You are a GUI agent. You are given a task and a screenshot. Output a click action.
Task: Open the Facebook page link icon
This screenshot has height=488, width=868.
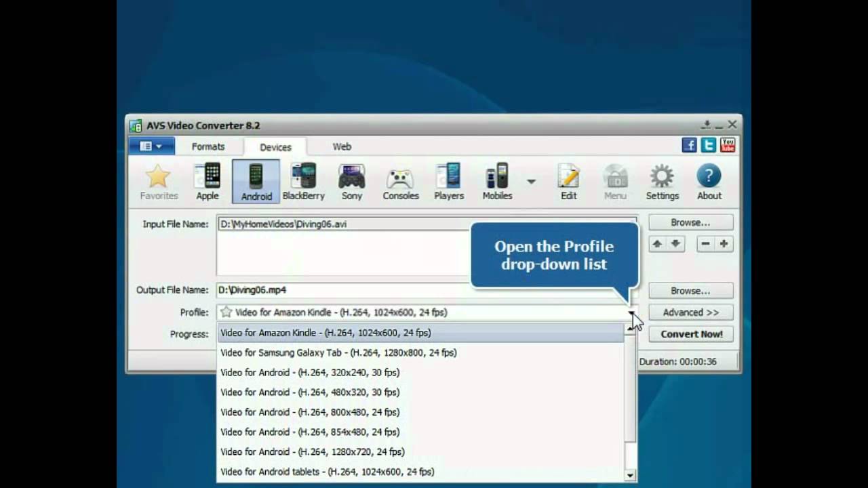689,145
